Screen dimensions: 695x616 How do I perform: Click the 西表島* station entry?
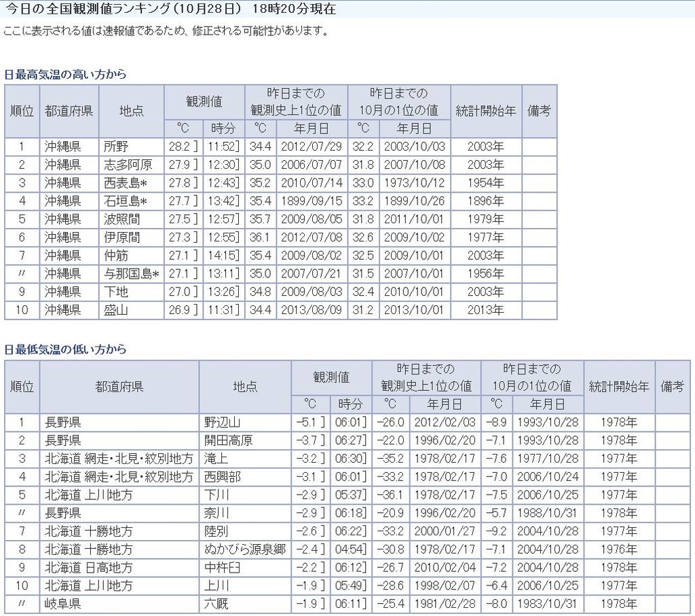(131, 183)
